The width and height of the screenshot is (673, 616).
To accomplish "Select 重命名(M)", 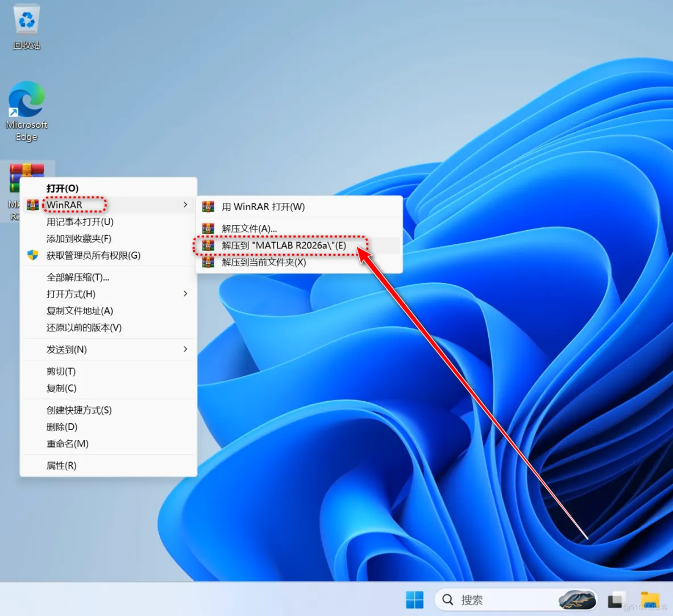I will [x=109, y=443].
